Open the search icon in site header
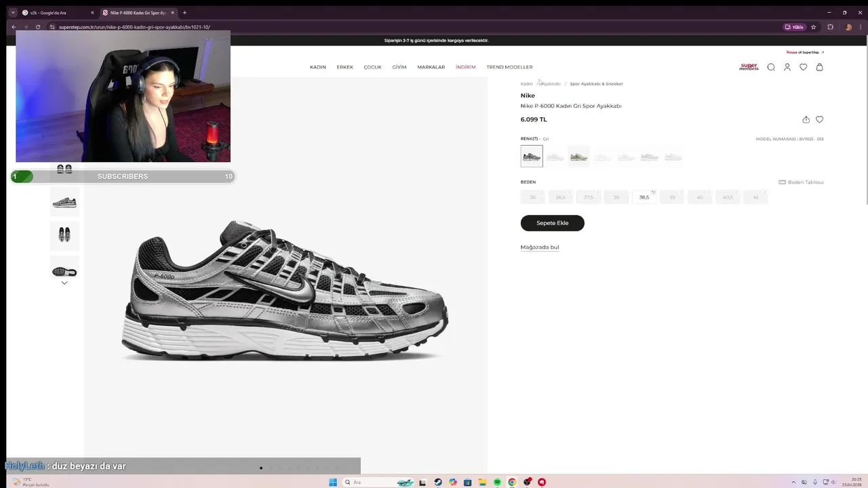Screen dimensions: 868x488 coord(771,67)
